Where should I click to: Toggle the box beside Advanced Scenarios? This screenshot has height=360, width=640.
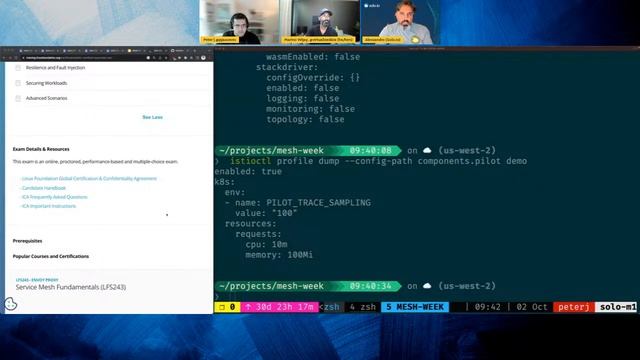tap(18, 98)
